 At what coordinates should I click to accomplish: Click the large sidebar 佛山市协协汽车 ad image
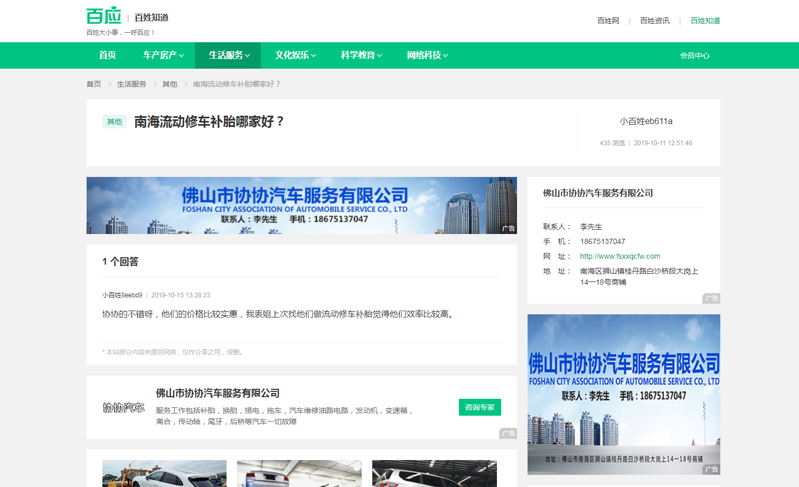[624, 394]
